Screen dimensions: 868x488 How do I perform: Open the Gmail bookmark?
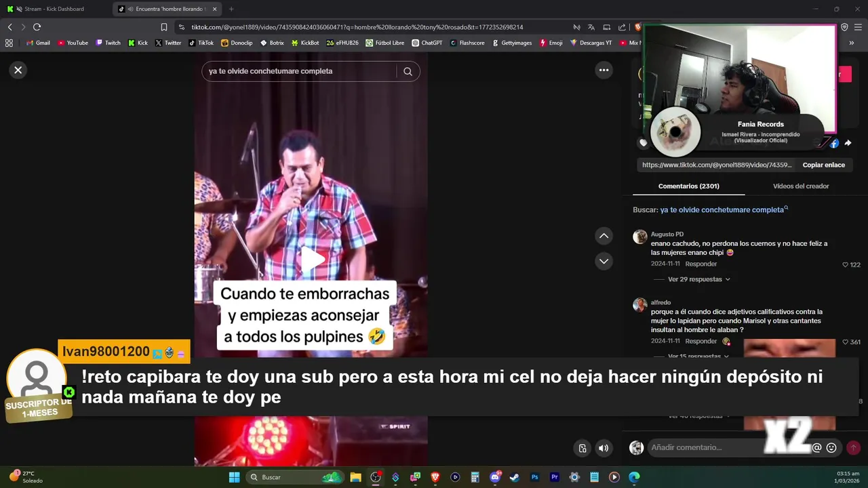tap(38, 43)
